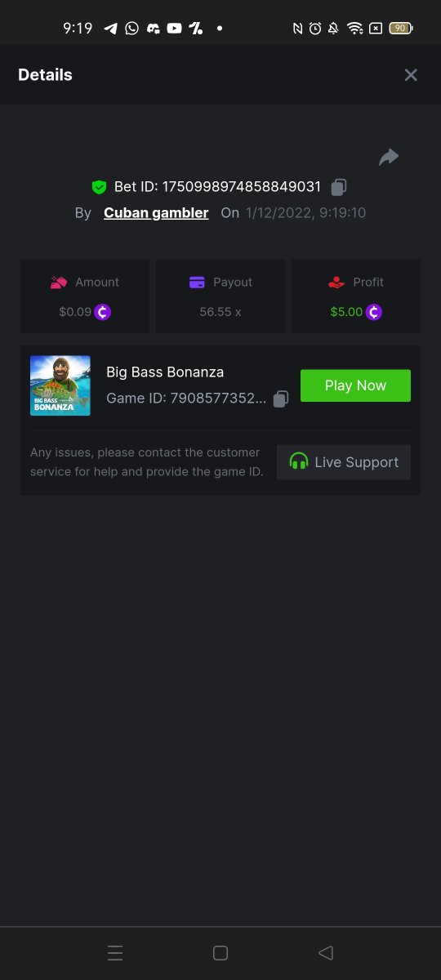This screenshot has width=441, height=980.
Task: Open recent apps navigation menu
Action: click(x=115, y=952)
